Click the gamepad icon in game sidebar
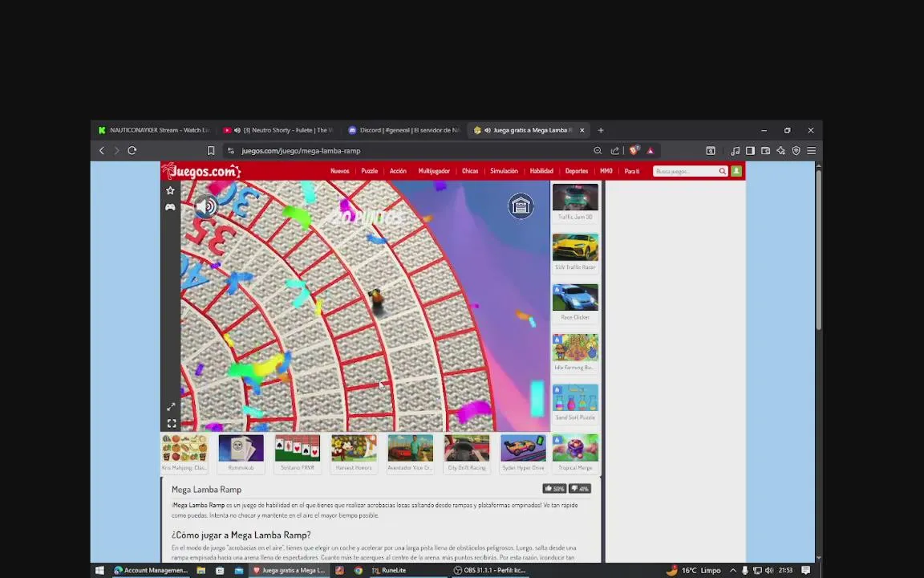The width and height of the screenshot is (924, 578). point(170,207)
